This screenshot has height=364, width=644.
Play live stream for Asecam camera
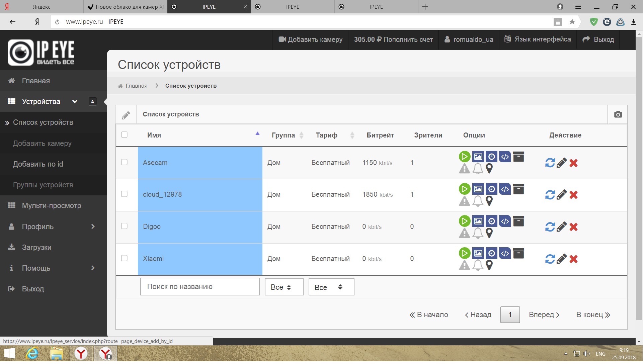click(x=465, y=157)
